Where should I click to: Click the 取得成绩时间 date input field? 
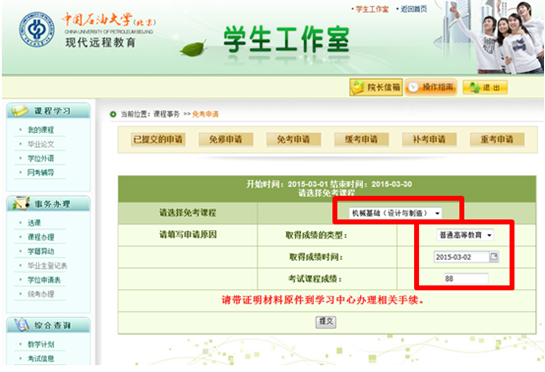462,257
